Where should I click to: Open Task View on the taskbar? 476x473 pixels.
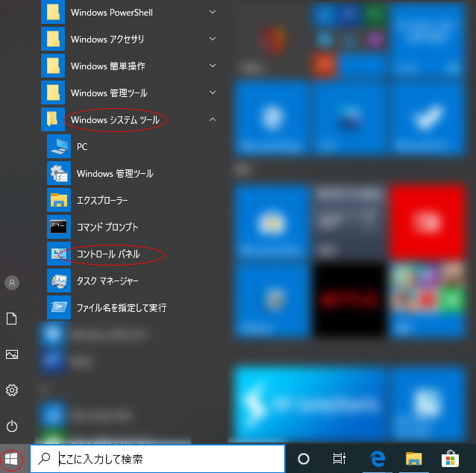coord(339,459)
